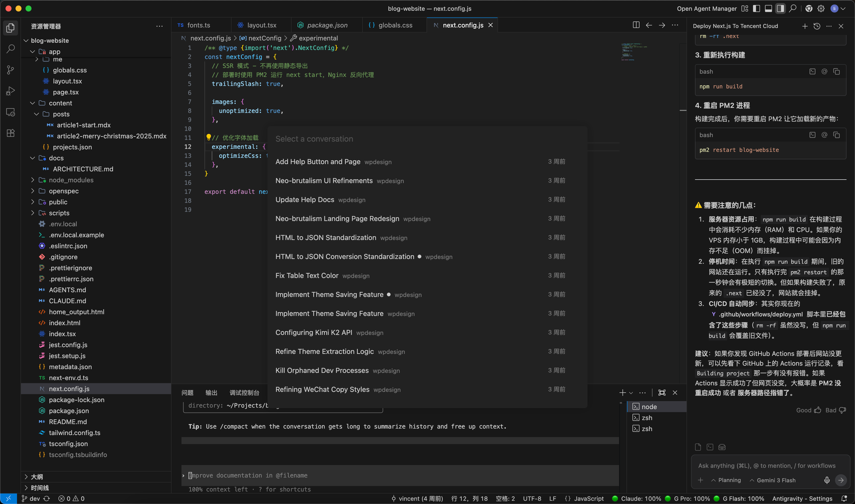Maximize the terminal panel size
This screenshot has width=855, height=504.
[661, 393]
